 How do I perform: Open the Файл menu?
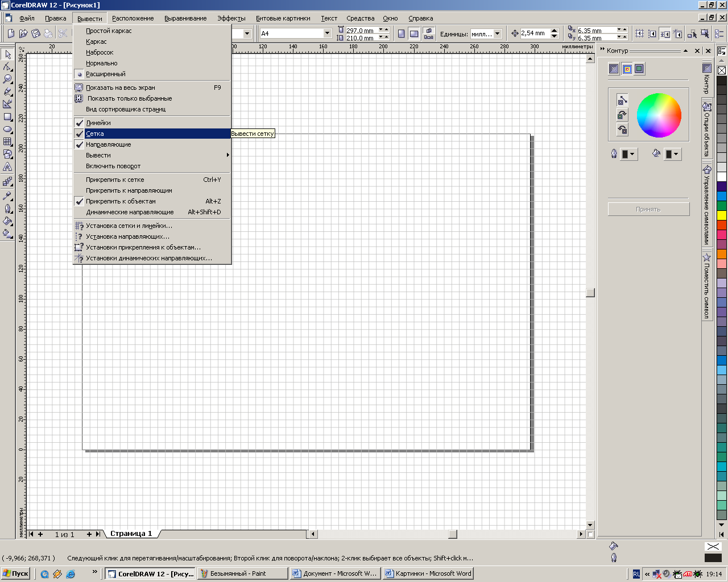tap(27, 18)
